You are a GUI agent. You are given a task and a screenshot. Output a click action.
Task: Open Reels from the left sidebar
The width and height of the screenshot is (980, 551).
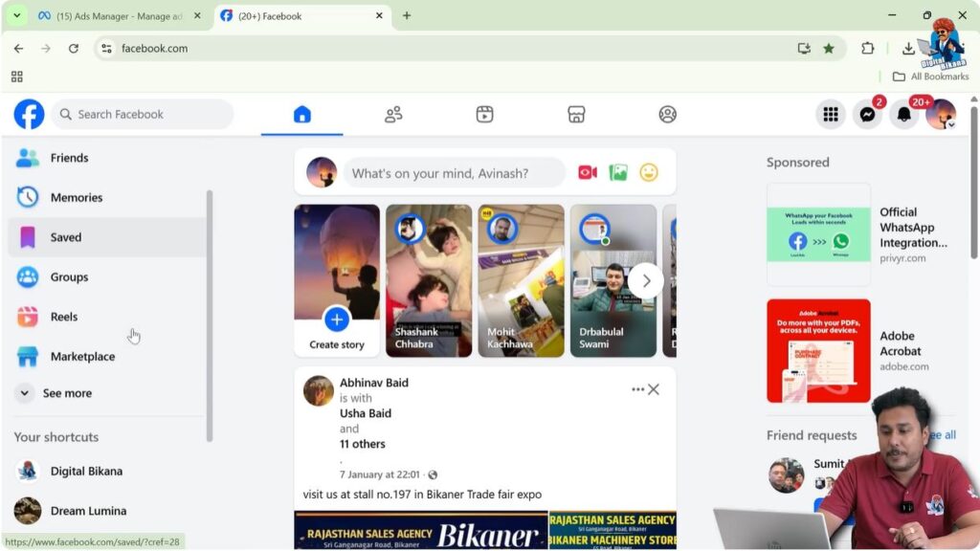coord(66,316)
